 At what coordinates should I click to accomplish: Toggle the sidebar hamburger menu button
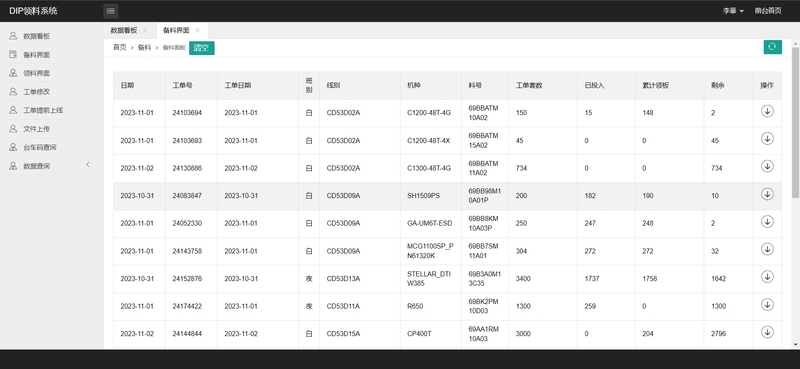click(111, 11)
